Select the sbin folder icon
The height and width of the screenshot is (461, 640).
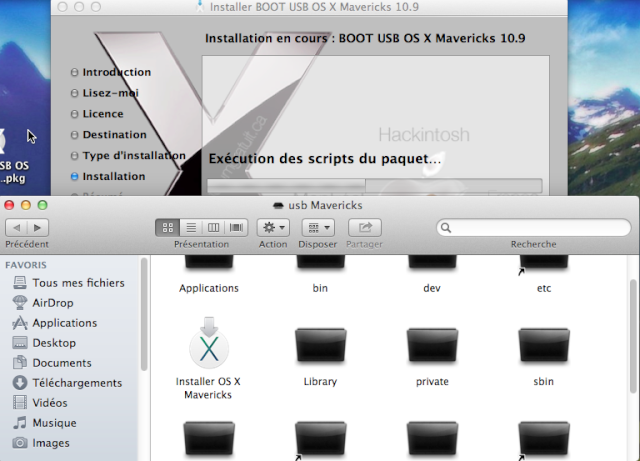click(x=544, y=345)
